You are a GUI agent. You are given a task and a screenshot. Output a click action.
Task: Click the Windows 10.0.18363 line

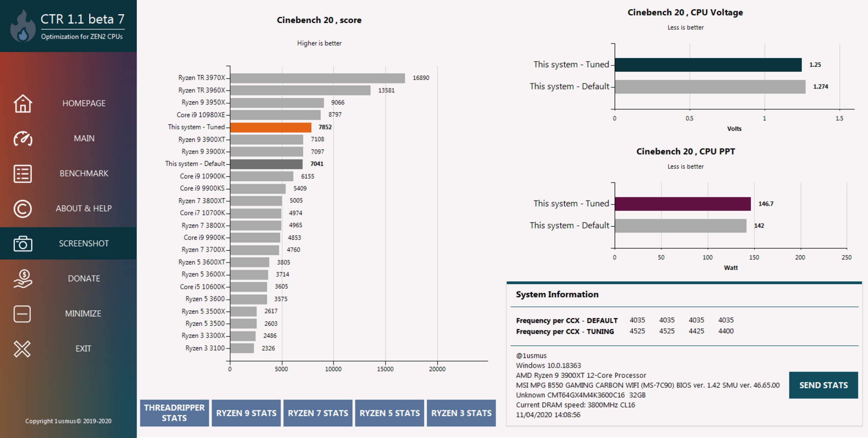(548, 365)
